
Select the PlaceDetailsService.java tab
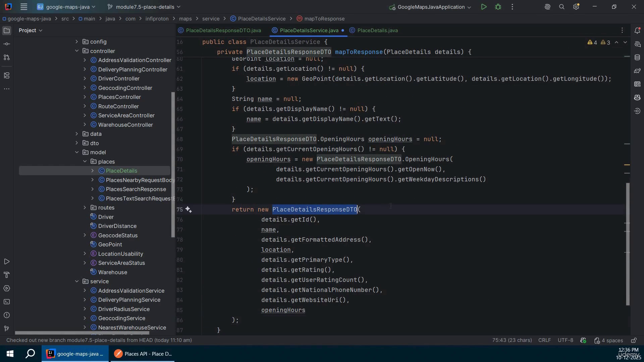pyautogui.click(x=309, y=31)
